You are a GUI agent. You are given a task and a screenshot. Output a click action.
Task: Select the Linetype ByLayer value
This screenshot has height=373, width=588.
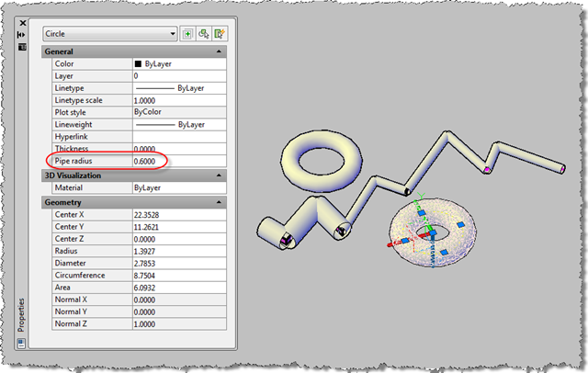(x=179, y=88)
